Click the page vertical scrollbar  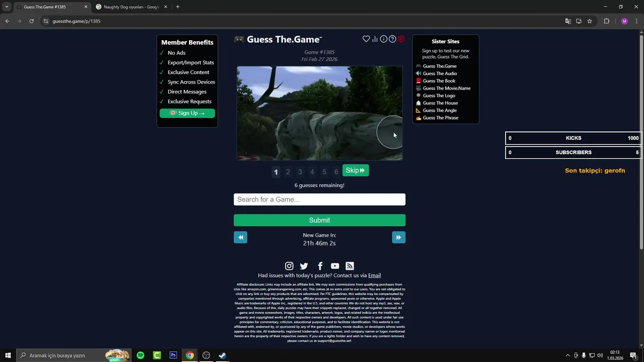pos(641,142)
